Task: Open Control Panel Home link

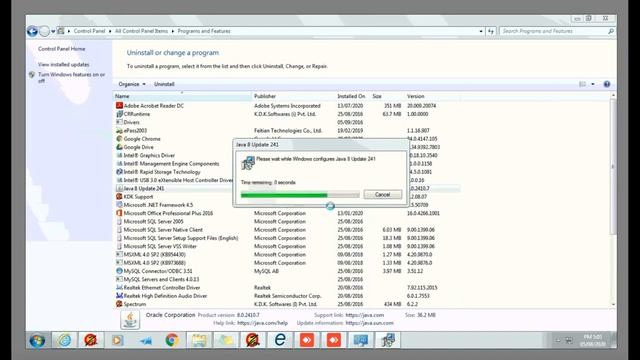Action: coord(62,49)
